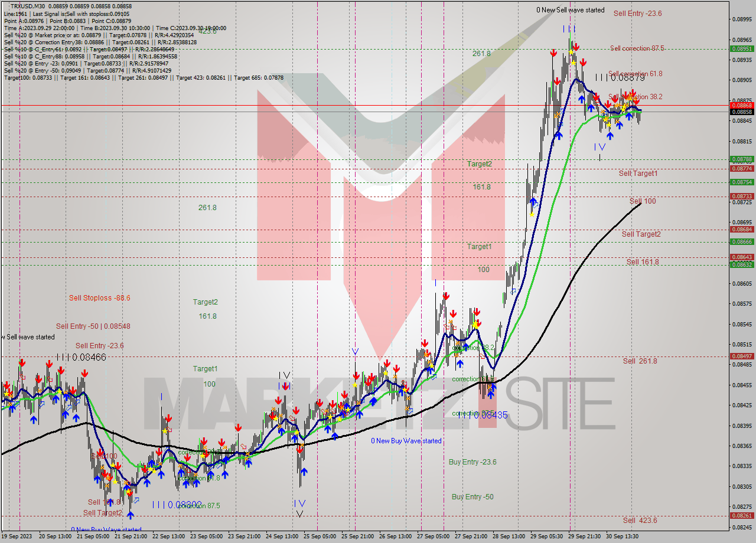Click the 0.08605 price axis tick
The height and width of the screenshot is (543, 756).
(x=742, y=283)
